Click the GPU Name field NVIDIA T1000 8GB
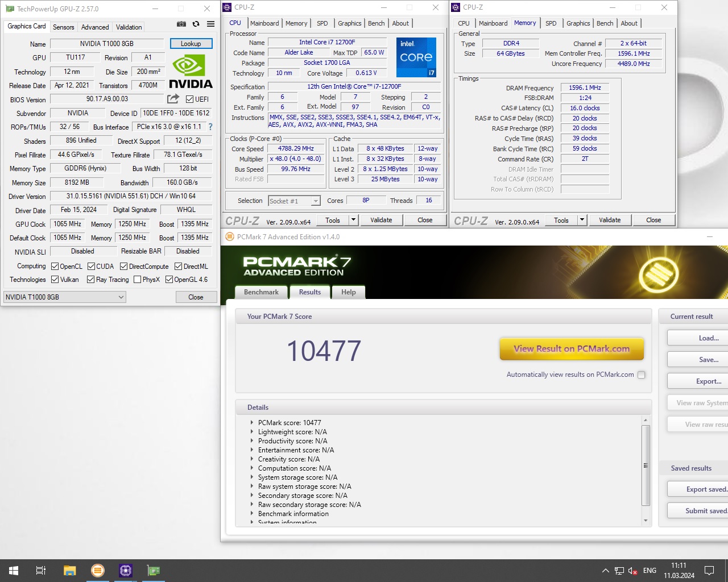Screen dimensions: 728x582 tap(107, 44)
